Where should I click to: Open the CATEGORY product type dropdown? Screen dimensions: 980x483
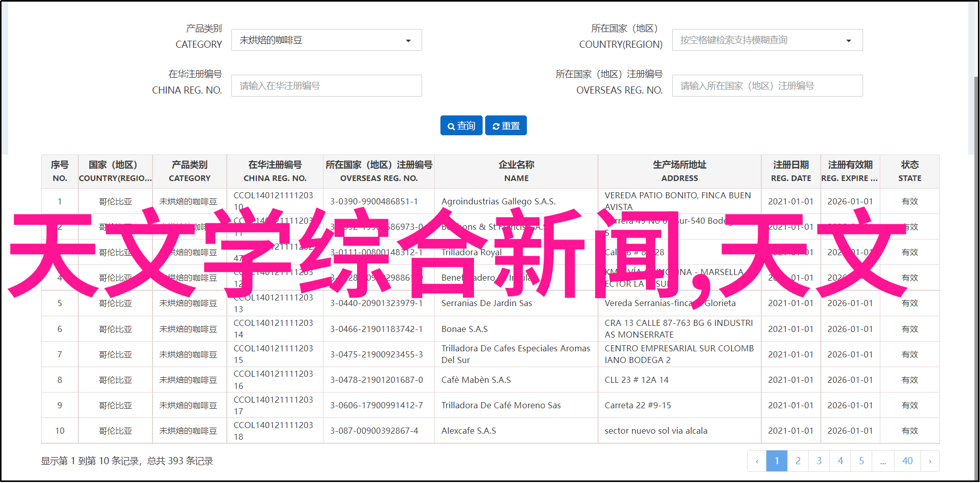326,40
